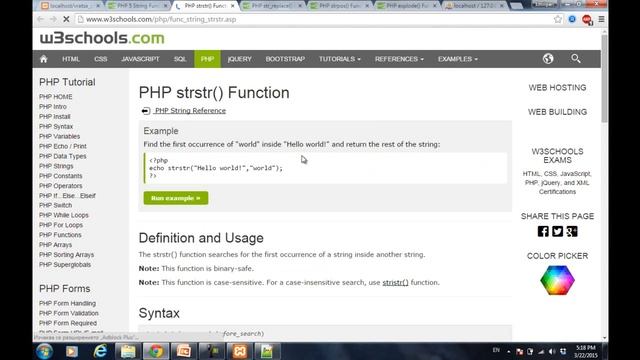Open the HTML section in navbar
640x360 pixels.
71,59
